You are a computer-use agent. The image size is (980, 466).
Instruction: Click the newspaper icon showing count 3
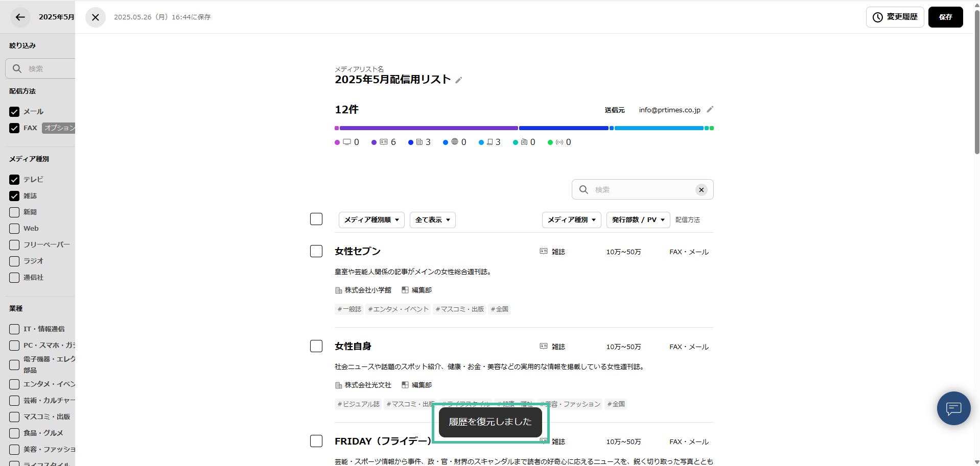[x=419, y=142]
